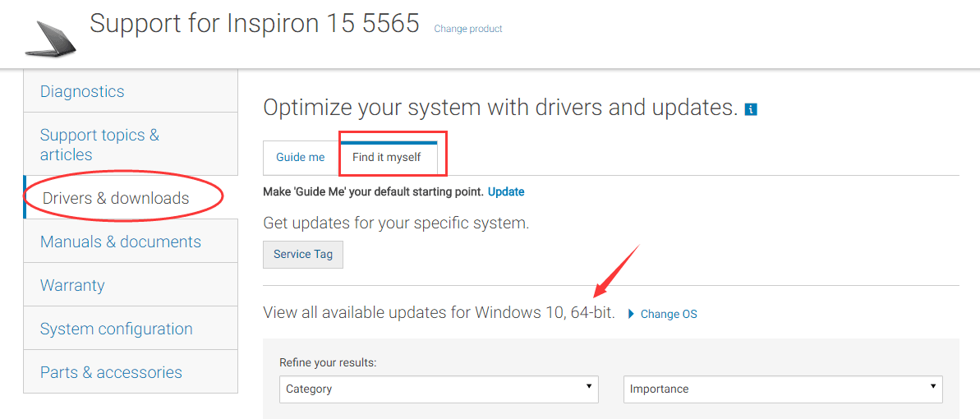Switch to the Find it myself tab
The width and height of the screenshot is (980, 419).
point(387,158)
